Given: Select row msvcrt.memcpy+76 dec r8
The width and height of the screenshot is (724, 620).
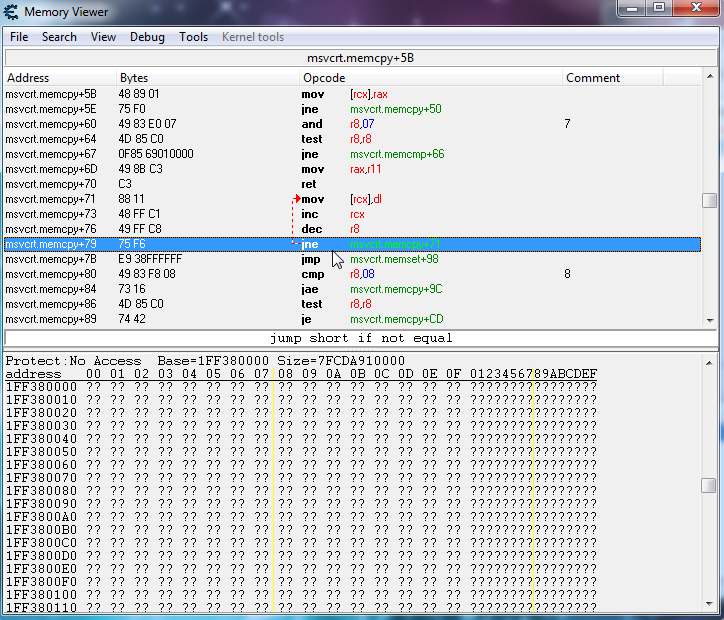Looking at the screenshot, I should [x=352, y=229].
